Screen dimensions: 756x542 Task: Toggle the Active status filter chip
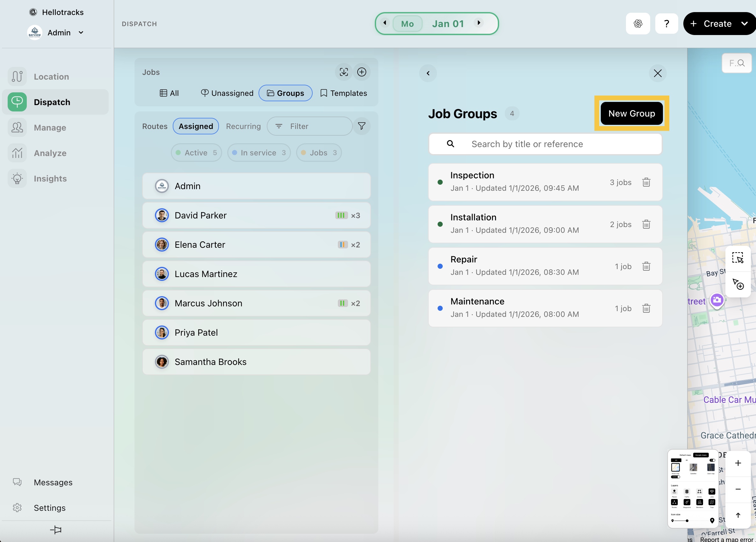click(x=196, y=153)
